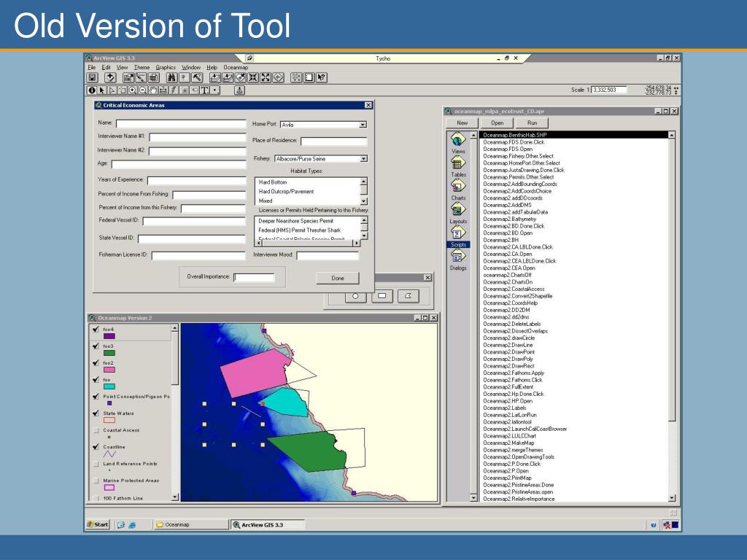Click the Open button in project window
Viewport: 747px width, 560px height.
[497, 122]
